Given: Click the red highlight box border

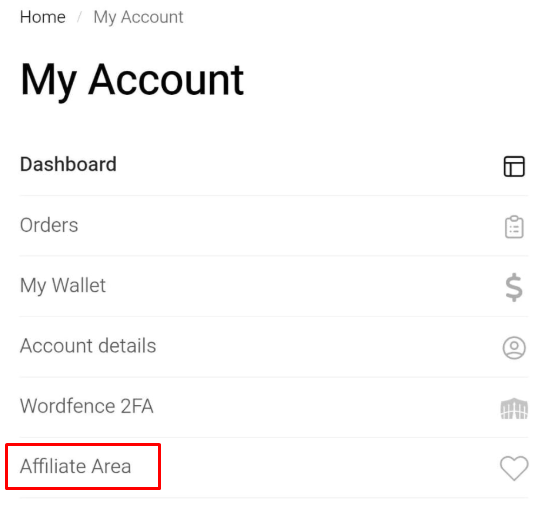Looking at the screenshot, I should click(x=83, y=445).
